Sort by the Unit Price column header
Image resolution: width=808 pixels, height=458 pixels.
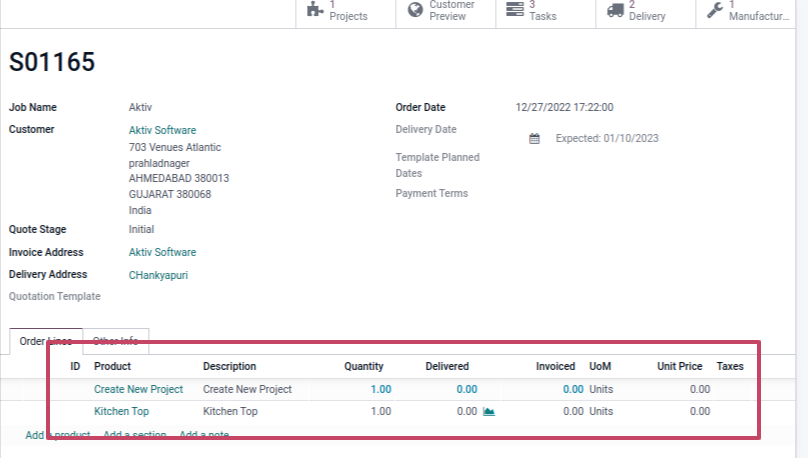pyautogui.click(x=680, y=366)
